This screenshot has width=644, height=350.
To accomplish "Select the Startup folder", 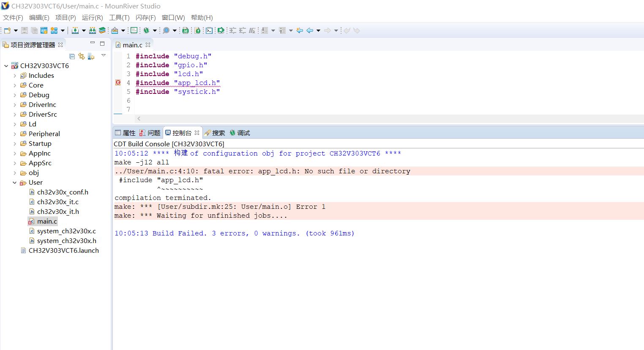I will [40, 144].
